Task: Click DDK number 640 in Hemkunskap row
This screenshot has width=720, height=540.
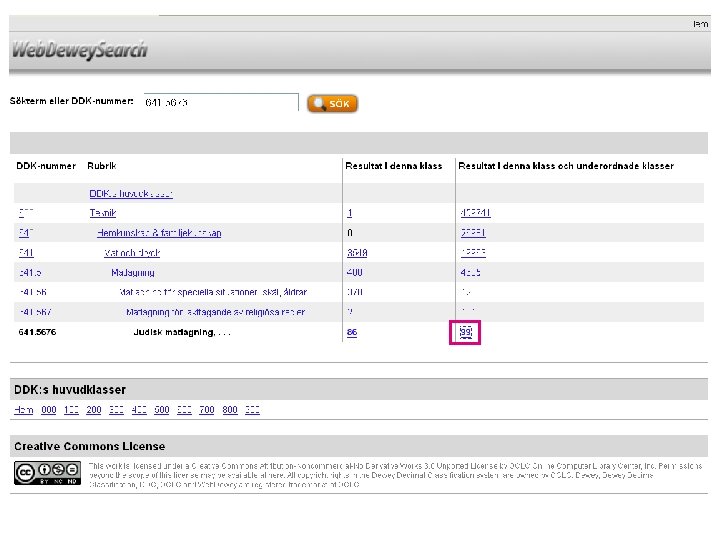Action: 26,233
